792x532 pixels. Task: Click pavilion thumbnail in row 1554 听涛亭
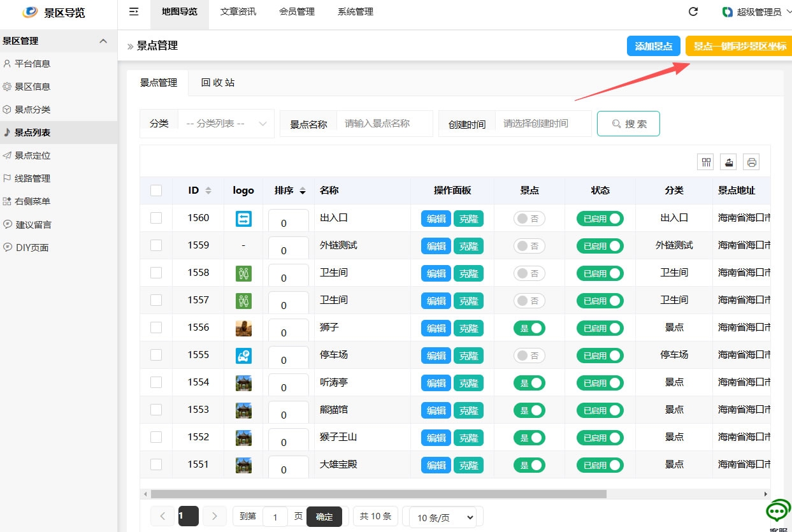243,383
